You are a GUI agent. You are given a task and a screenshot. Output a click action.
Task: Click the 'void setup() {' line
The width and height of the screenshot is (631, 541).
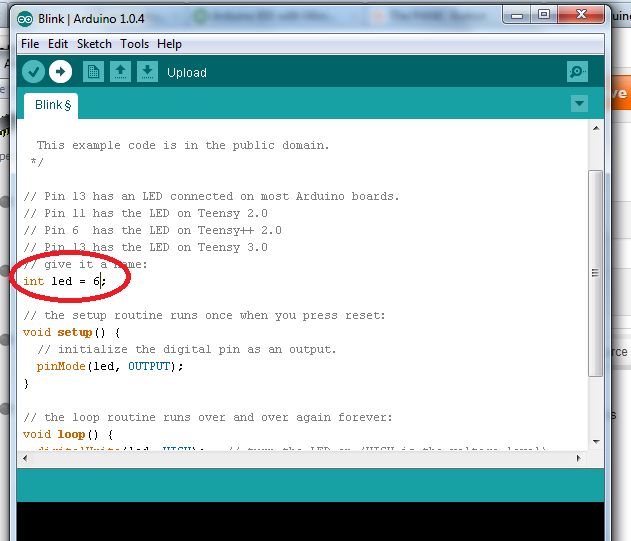pyautogui.click(x=71, y=332)
